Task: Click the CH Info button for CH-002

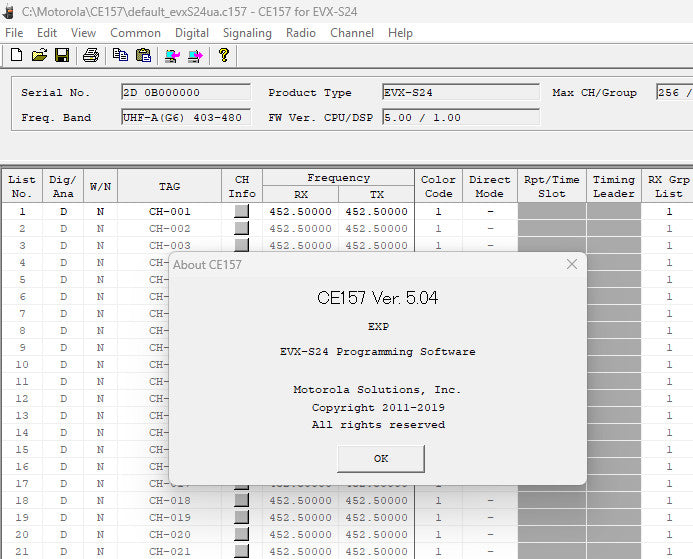Action: pyautogui.click(x=241, y=228)
